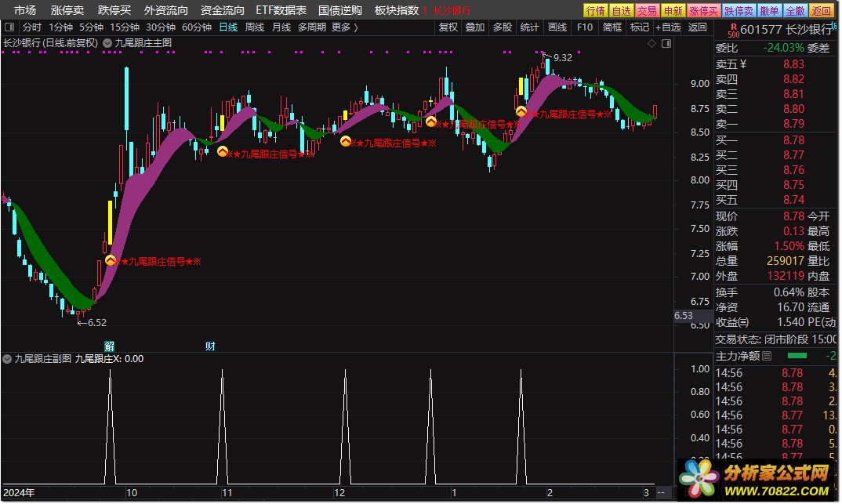The image size is (842, 504).
Task: Click the green 主力净额 bar
Action: (797, 355)
